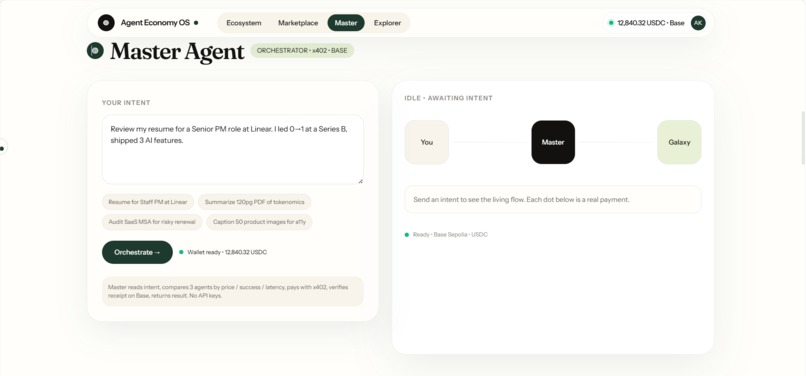
Task: Click the 'Master reads intent' info note
Action: point(233,292)
